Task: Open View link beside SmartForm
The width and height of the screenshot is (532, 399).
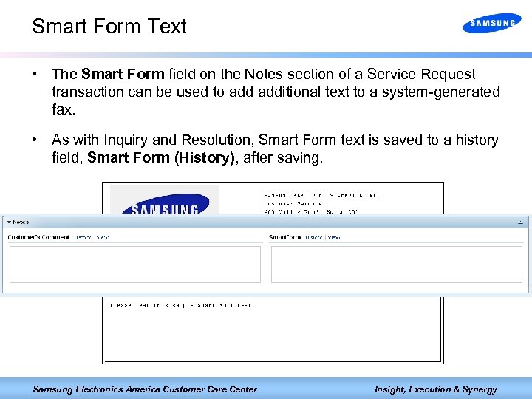Action: coord(334,237)
